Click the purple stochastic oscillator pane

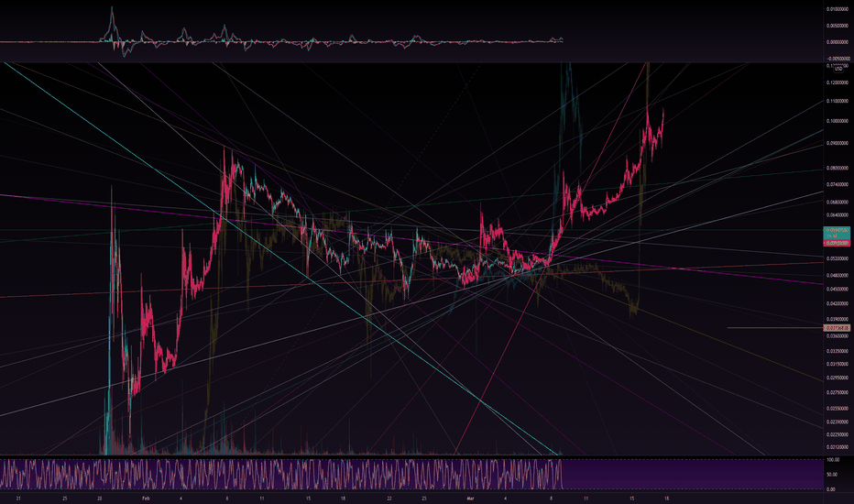411,474
